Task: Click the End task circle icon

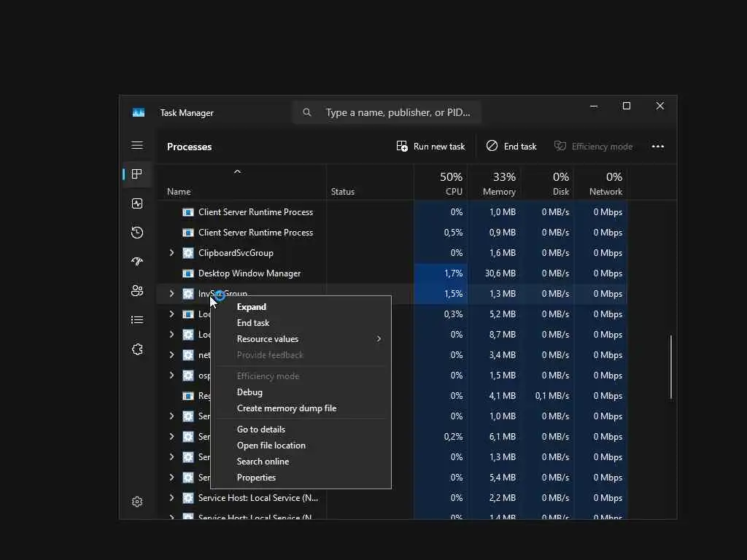Action: coord(492,146)
